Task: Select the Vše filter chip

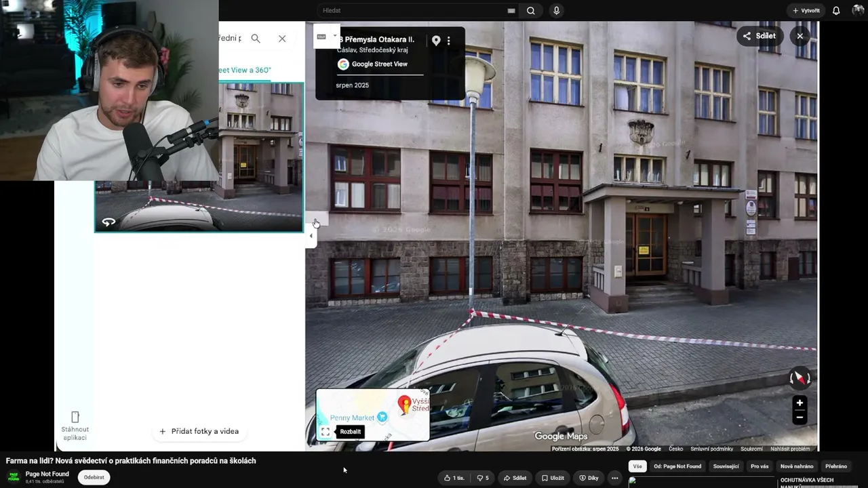Action: point(637,466)
